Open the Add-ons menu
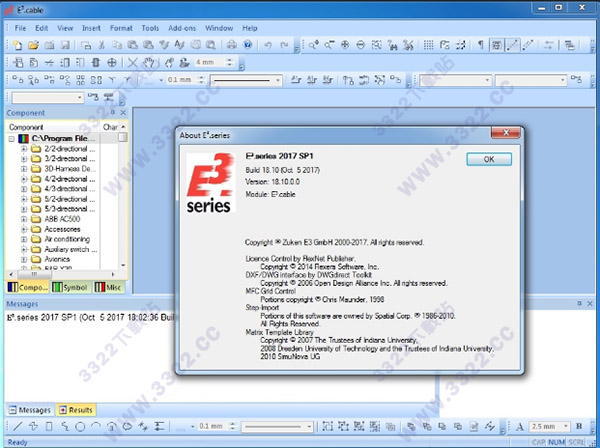Viewport: 600px width, 448px height. point(182,28)
